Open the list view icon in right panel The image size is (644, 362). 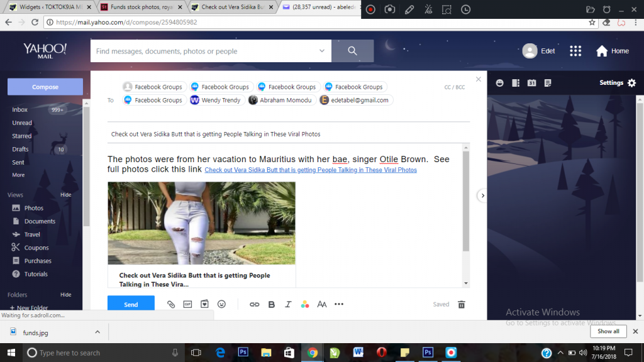coord(516,83)
